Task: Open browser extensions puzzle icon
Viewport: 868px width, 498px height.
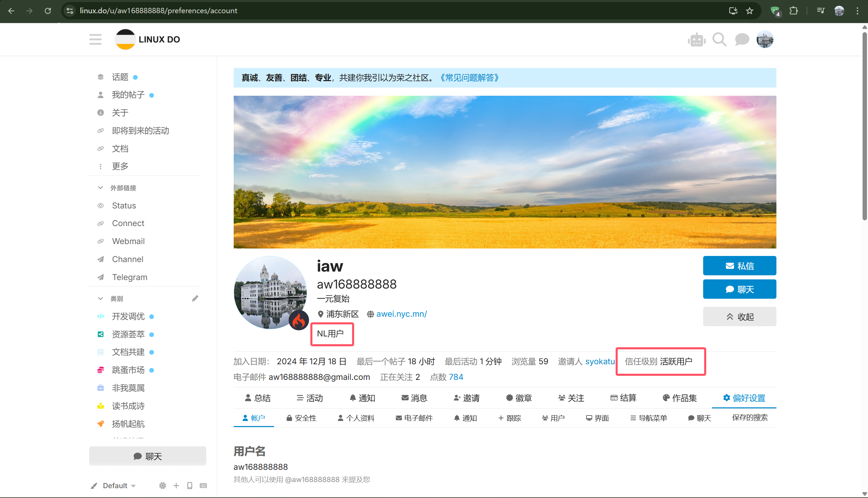Action: [x=793, y=11]
